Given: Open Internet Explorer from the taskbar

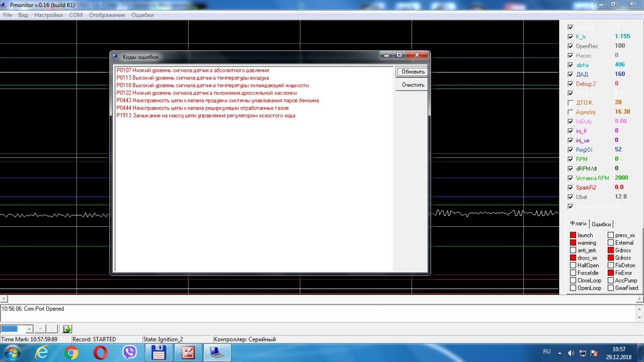Looking at the screenshot, I should tap(42, 353).
